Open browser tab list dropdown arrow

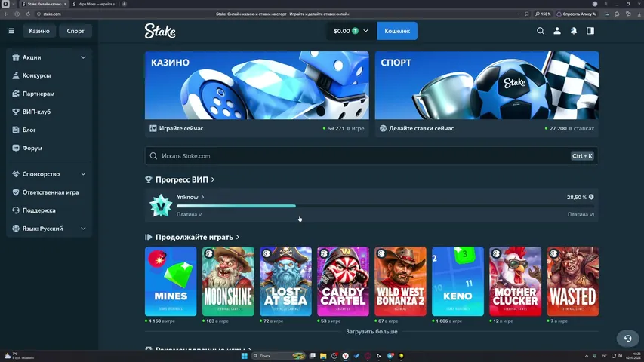[x=14, y=4]
